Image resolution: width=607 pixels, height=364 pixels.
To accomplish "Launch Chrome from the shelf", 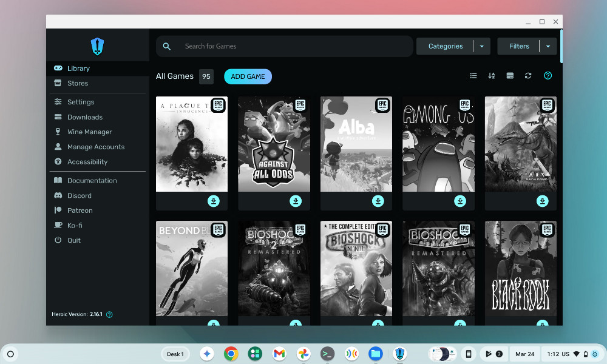I will (231, 354).
